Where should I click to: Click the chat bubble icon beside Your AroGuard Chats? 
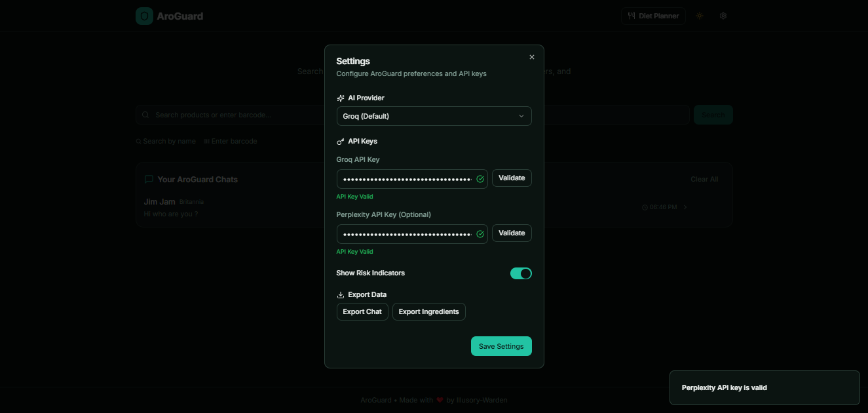pyautogui.click(x=149, y=178)
